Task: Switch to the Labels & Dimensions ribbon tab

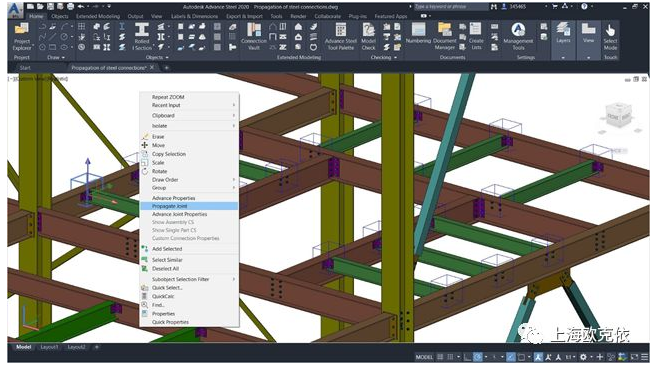Action: tap(194, 16)
